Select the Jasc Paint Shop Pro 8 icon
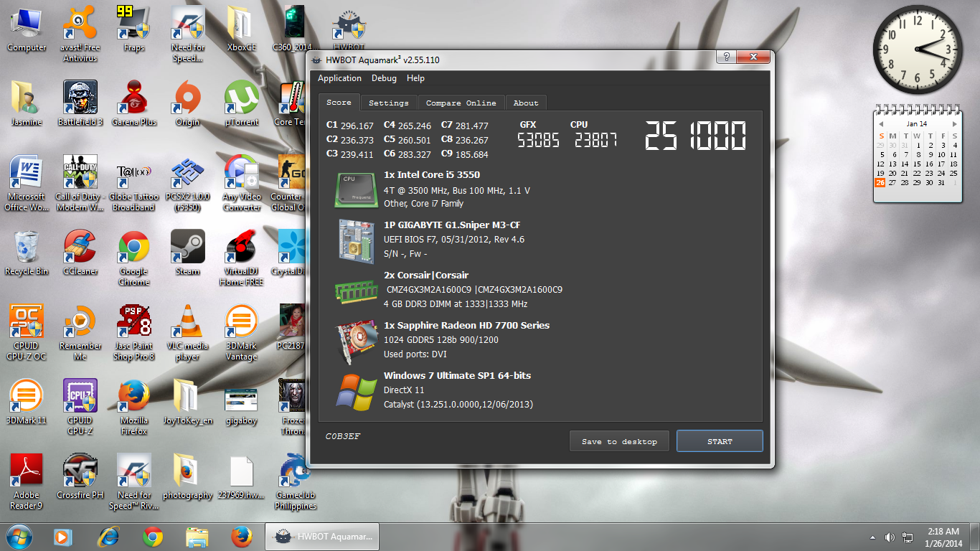 pos(133,333)
